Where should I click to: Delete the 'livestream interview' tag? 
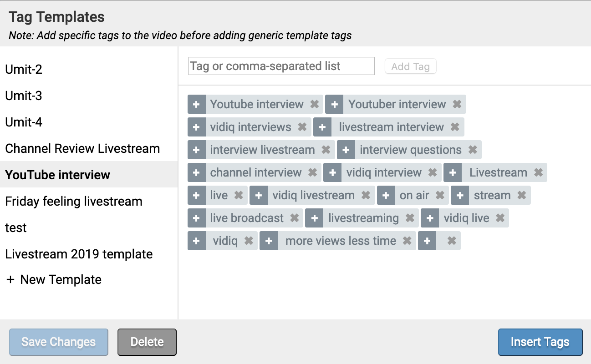[455, 127]
